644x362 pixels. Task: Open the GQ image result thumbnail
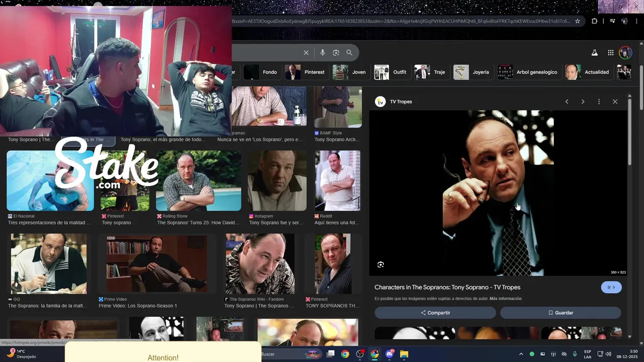tap(49, 263)
